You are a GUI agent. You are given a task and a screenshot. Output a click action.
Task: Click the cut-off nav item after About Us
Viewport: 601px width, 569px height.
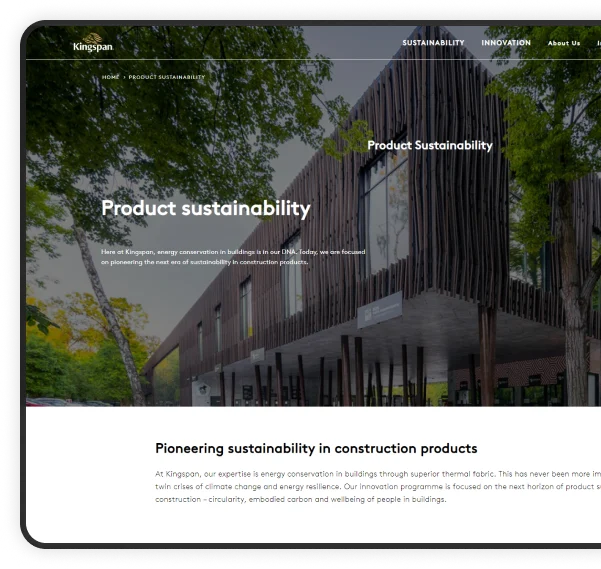pyautogui.click(x=598, y=43)
